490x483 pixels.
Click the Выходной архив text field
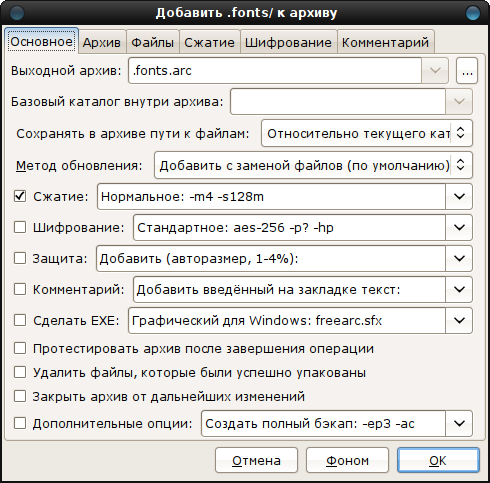coord(275,71)
